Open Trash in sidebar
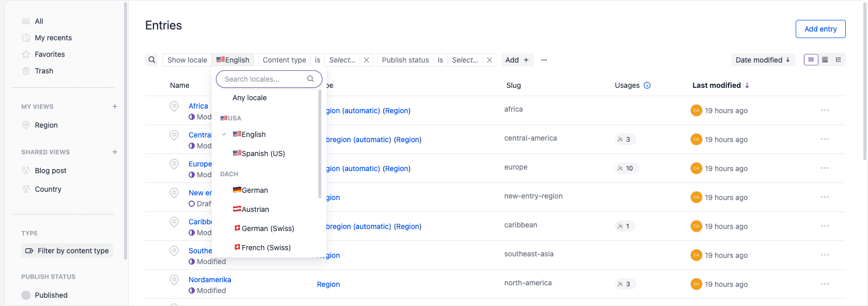The image size is (868, 306). 44,71
